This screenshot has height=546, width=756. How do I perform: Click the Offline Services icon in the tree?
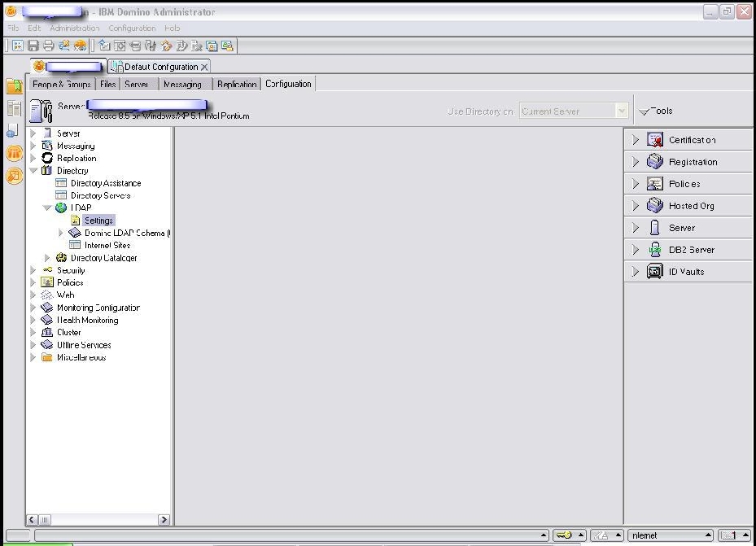click(x=46, y=344)
